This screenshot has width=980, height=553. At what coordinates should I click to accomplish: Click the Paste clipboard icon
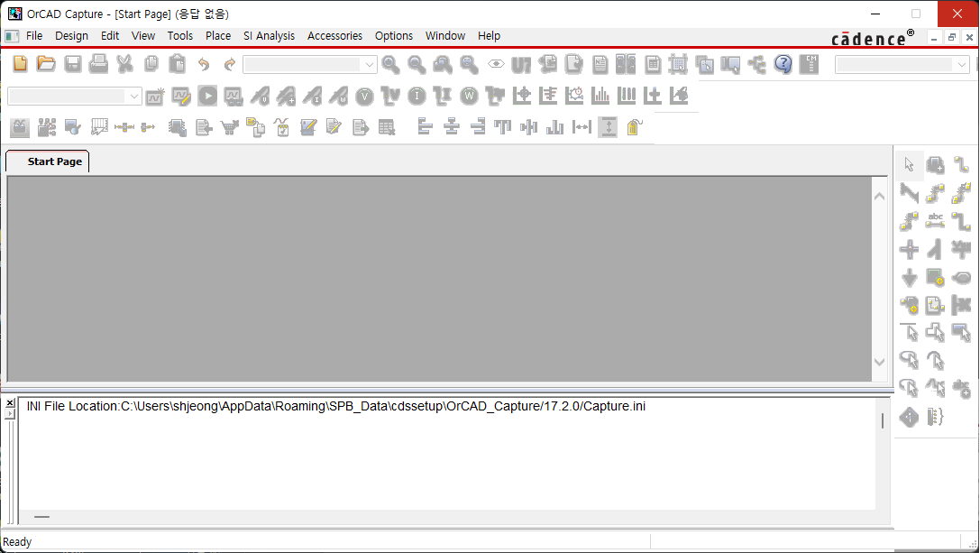(x=178, y=64)
